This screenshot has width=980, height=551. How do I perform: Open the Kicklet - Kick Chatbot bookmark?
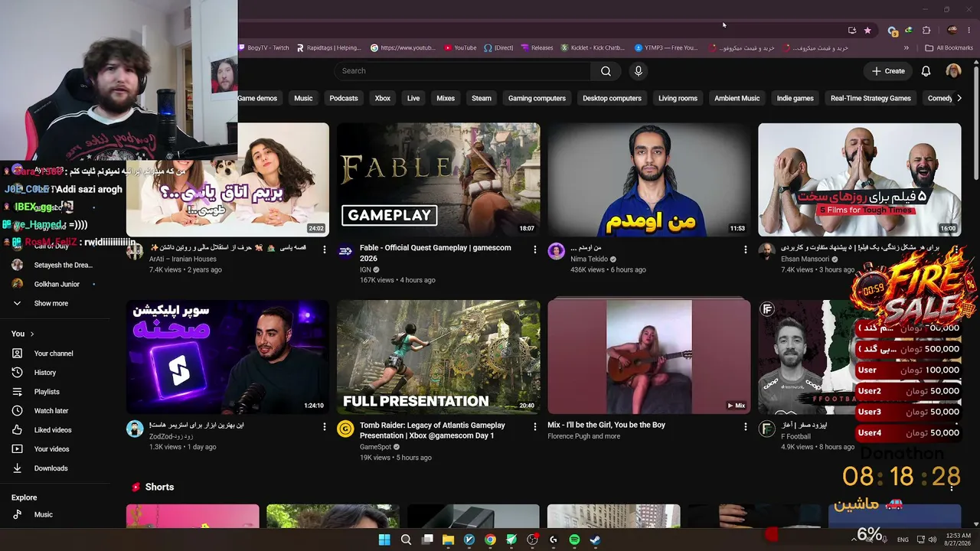coord(593,47)
